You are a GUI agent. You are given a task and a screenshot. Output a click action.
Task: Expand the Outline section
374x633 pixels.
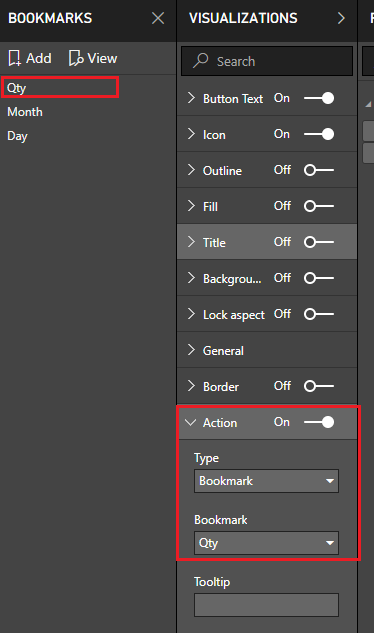[x=191, y=170]
